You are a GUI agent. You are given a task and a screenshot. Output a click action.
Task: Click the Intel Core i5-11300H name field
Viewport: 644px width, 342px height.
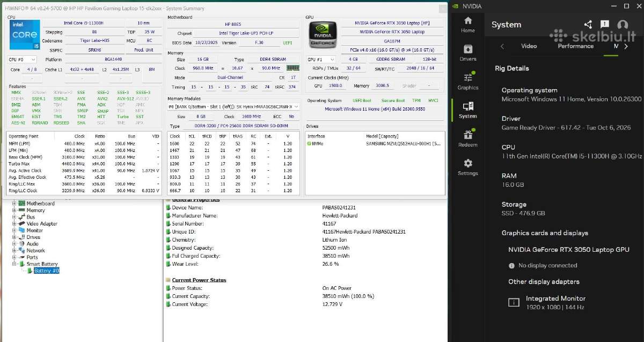(x=83, y=23)
